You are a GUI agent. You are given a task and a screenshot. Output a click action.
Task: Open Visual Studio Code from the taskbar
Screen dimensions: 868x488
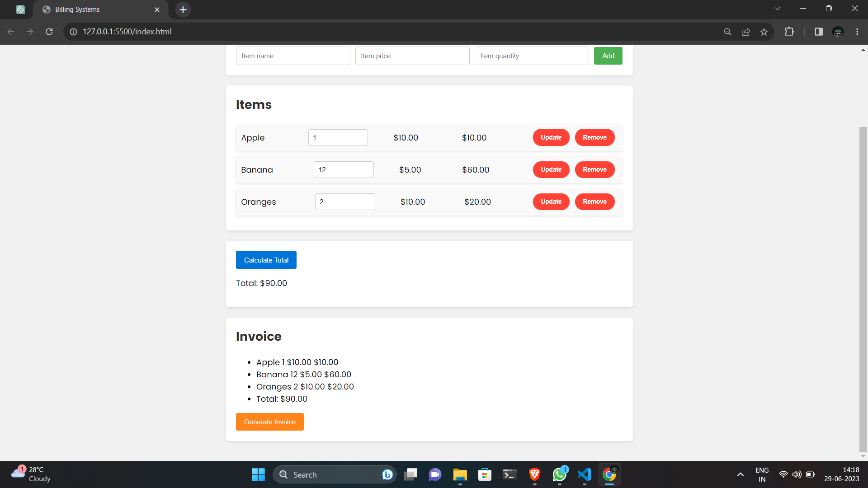click(584, 474)
